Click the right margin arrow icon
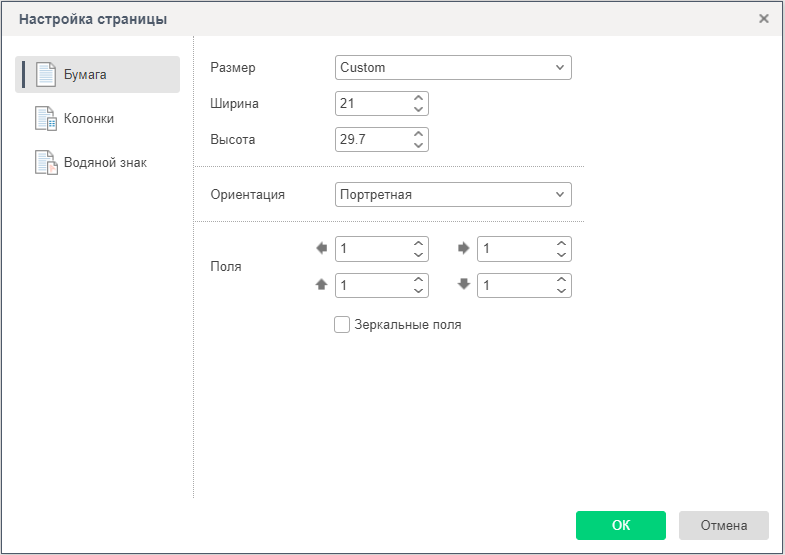785x555 pixels. [x=463, y=248]
